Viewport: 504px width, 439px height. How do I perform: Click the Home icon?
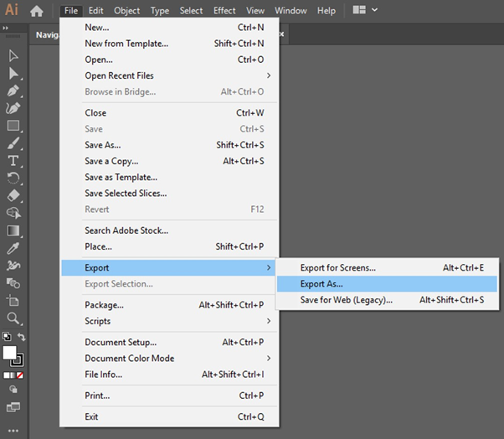(x=37, y=11)
